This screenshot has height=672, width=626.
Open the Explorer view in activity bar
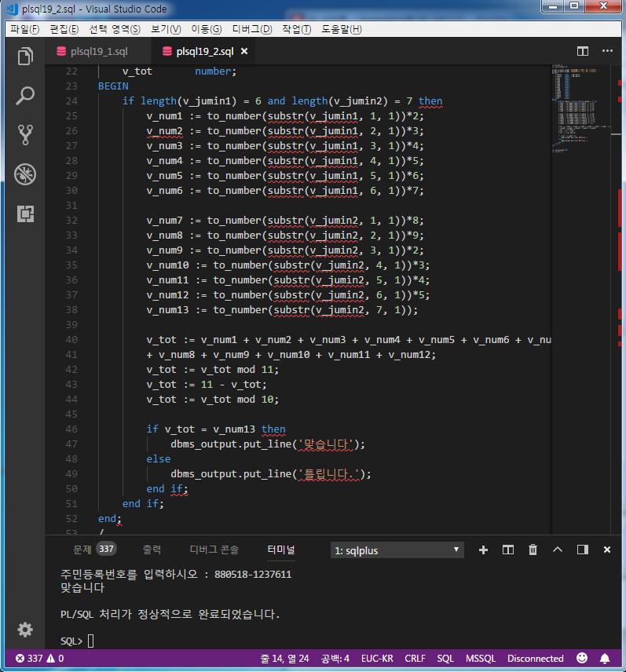[25, 57]
